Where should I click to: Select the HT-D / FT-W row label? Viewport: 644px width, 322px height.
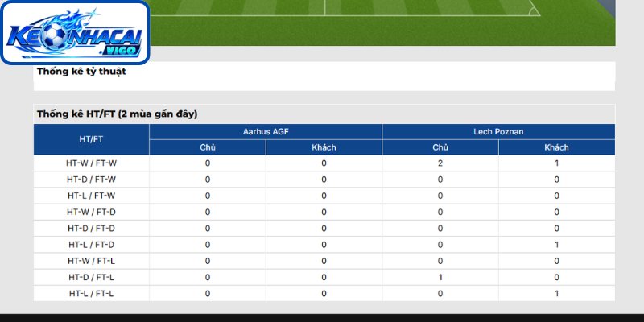(91, 180)
